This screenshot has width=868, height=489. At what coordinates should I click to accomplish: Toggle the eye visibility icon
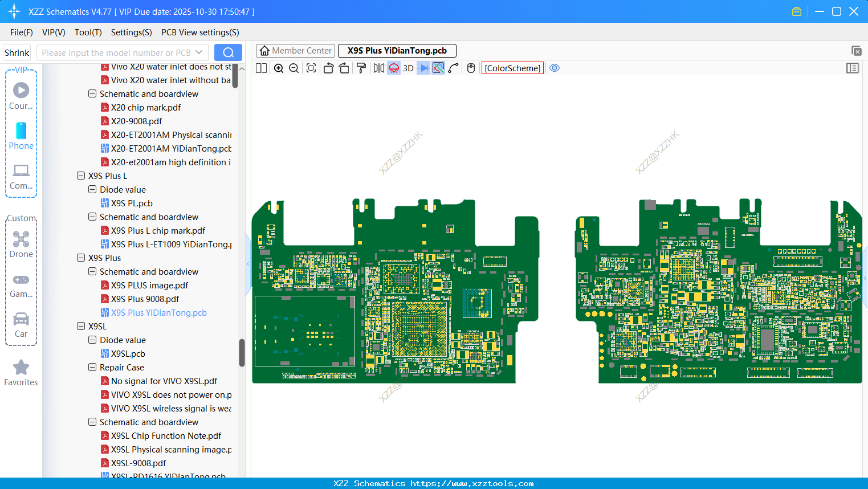click(555, 68)
